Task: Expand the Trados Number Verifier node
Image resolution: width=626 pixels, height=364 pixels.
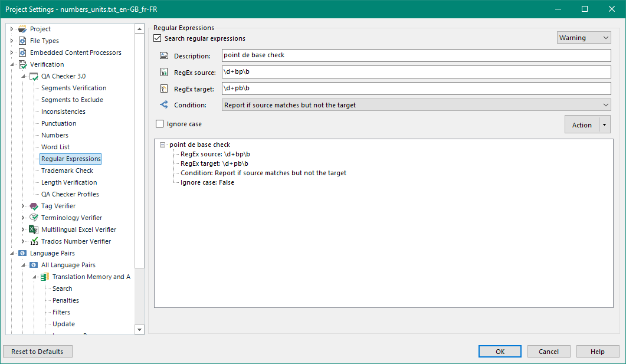Action: (x=23, y=241)
